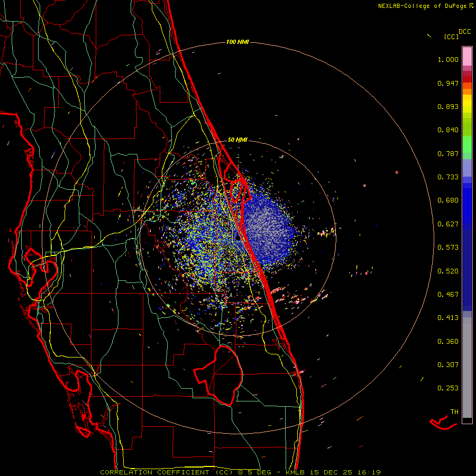Pick the light pink top color scale segment
This screenshot has height=476, width=476.
tap(467, 56)
